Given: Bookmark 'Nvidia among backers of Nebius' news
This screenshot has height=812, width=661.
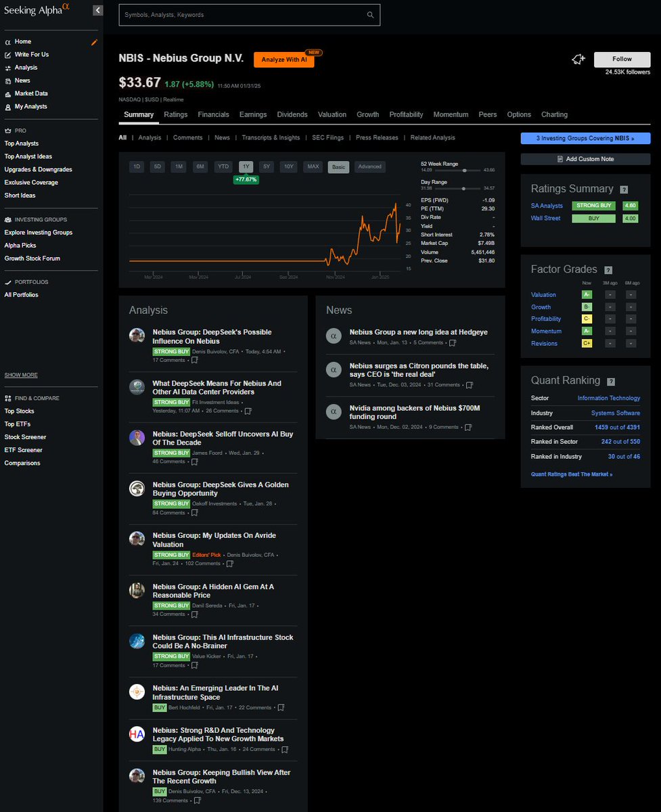Looking at the screenshot, I should [x=469, y=427].
